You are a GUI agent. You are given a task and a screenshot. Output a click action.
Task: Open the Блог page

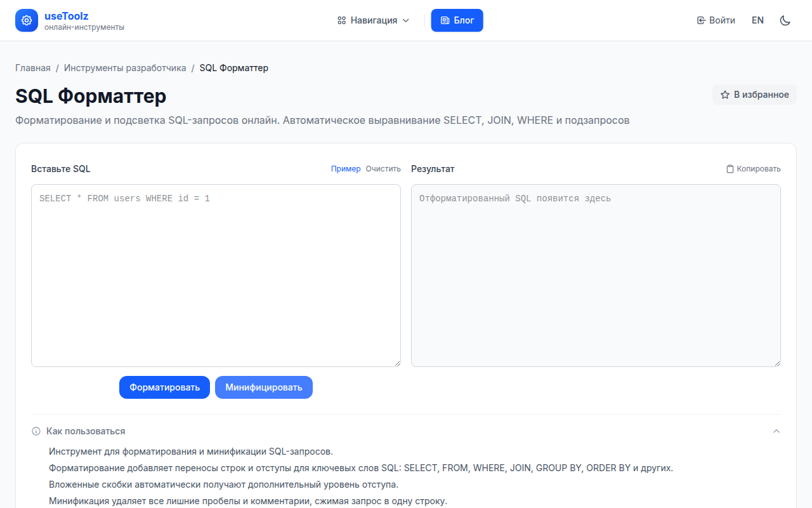point(457,20)
